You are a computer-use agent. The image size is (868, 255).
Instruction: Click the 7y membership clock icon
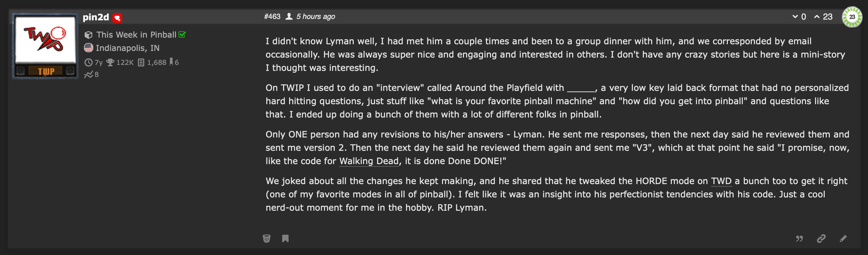click(88, 62)
